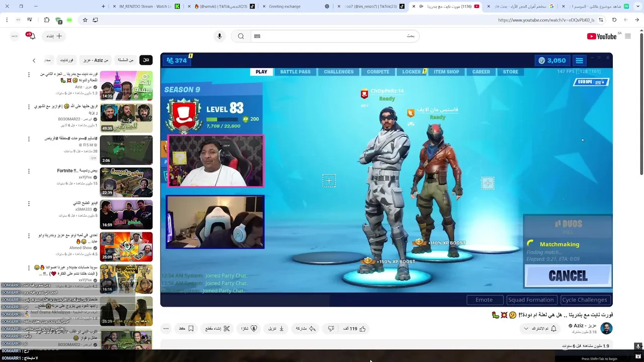
Task: Click the page vertical scrollbar
Action: click(641, 103)
